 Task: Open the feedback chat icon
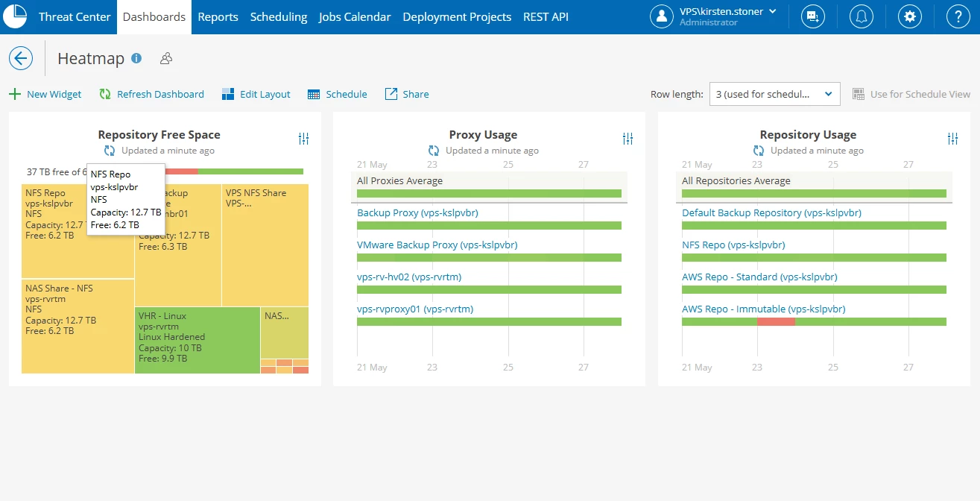tap(813, 16)
